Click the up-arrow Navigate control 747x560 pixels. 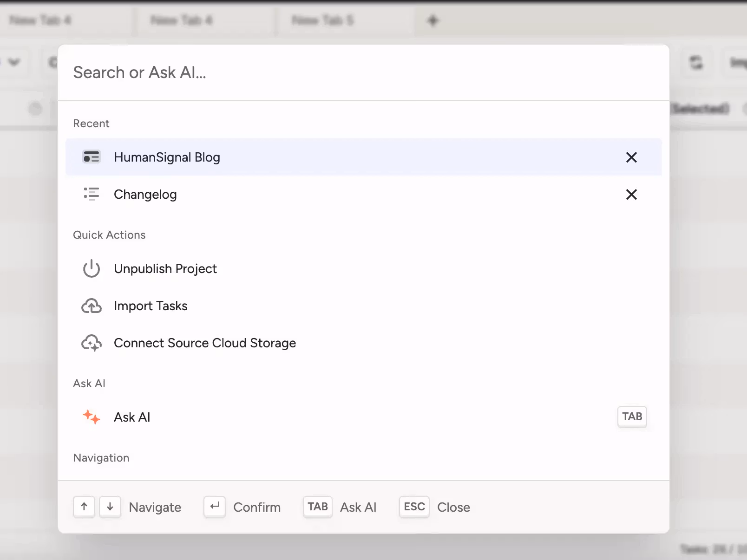pos(84,507)
